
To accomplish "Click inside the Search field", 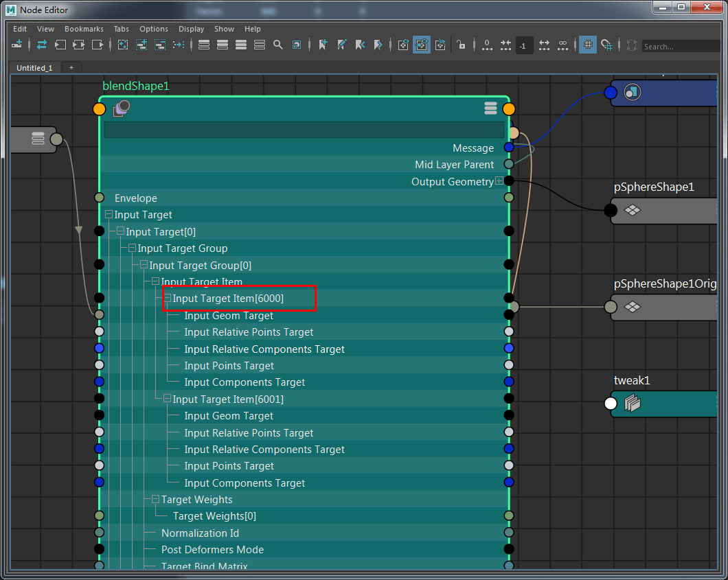I will (680, 46).
